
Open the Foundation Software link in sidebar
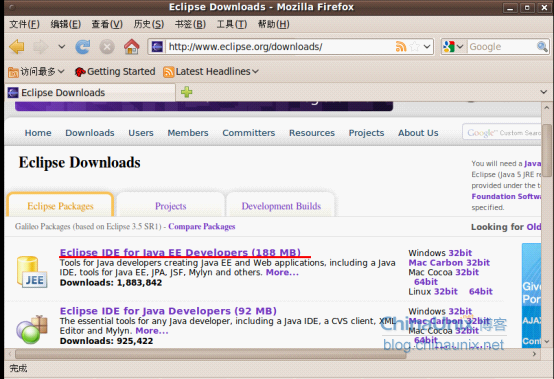click(x=506, y=196)
